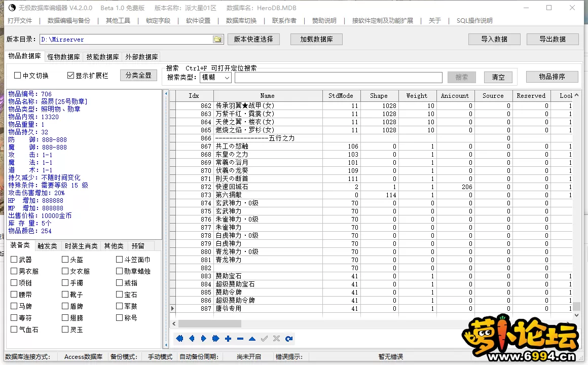
Task: Click the bottom splitter arrow near navigator
Action: click(166, 344)
